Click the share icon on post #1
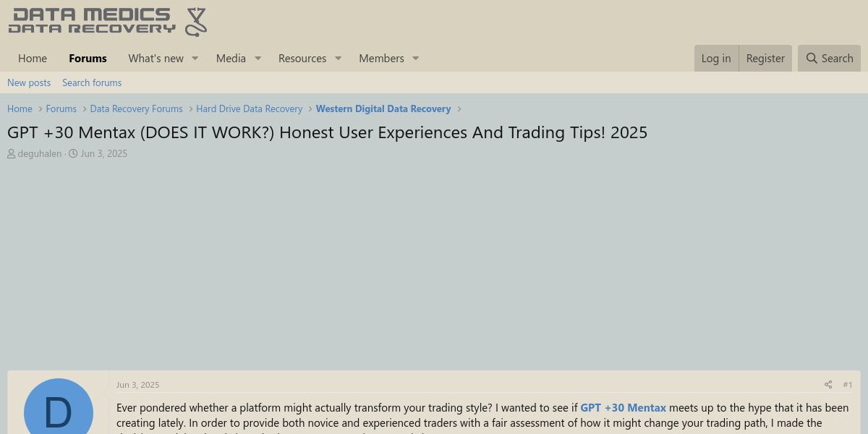Screen dimensions: 868x434 (x=828, y=385)
